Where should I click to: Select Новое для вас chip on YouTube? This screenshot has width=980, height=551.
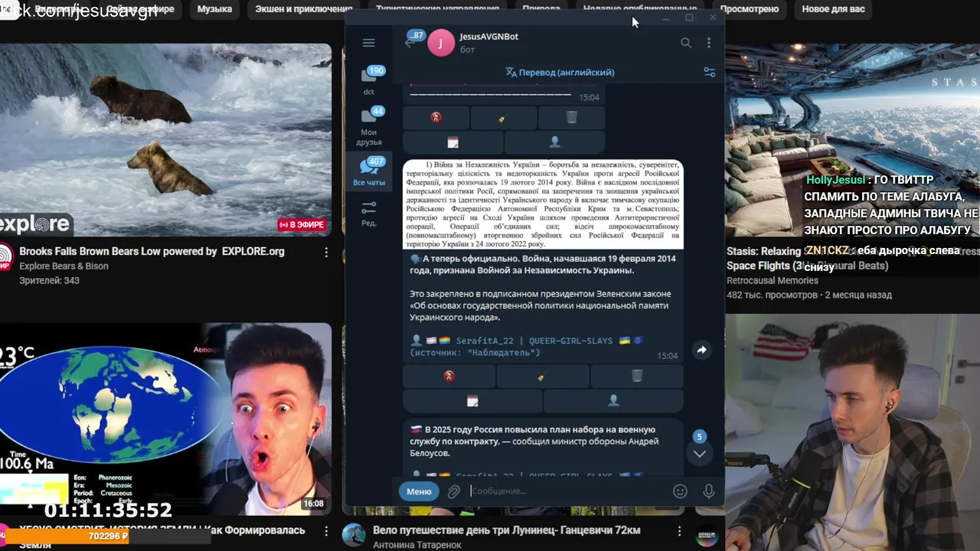pos(833,9)
